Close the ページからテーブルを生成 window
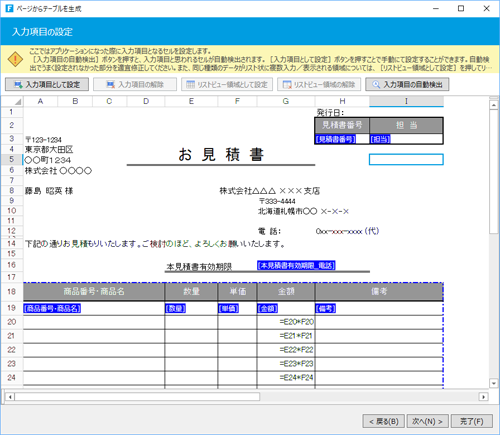Image resolution: width=500 pixels, height=435 pixels. (486, 9)
